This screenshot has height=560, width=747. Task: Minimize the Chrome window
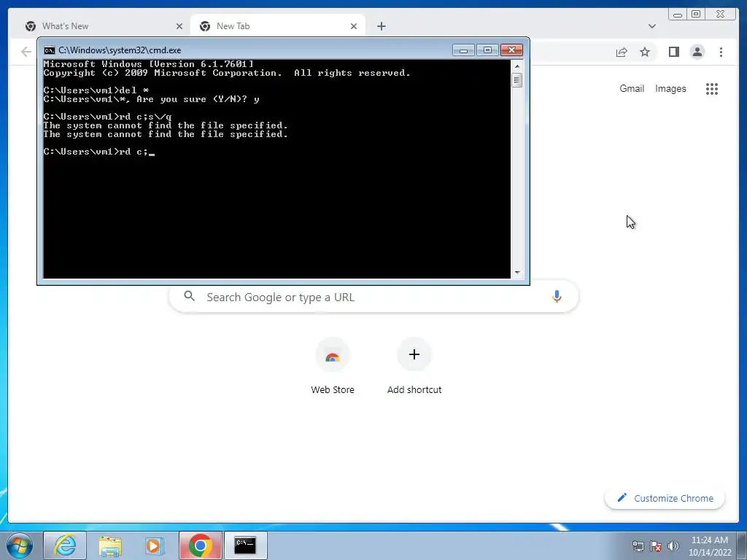pos(678,15)
